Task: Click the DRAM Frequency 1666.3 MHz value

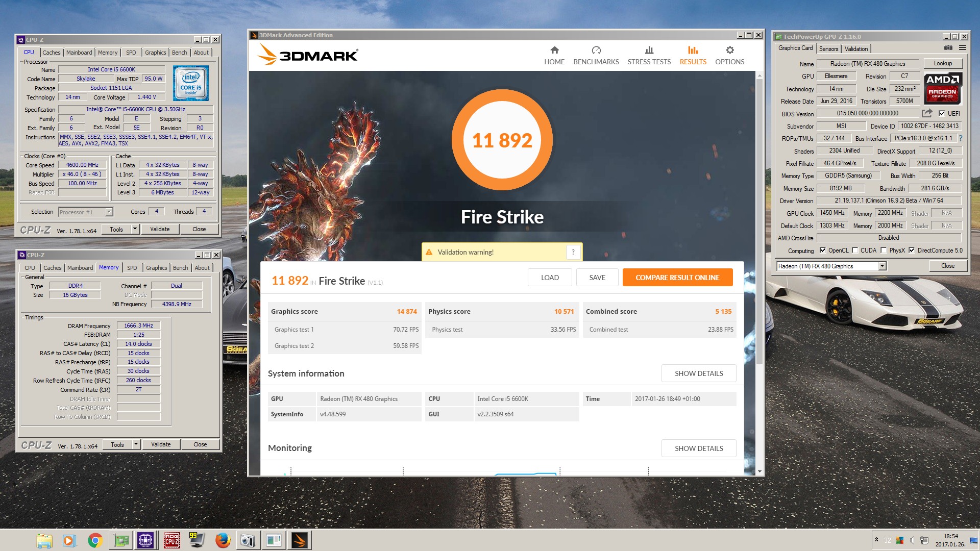Action: coord(138,325)
